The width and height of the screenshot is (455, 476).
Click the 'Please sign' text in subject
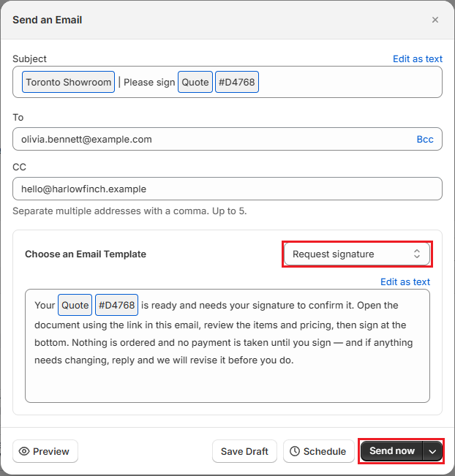[x=149, y=83]
